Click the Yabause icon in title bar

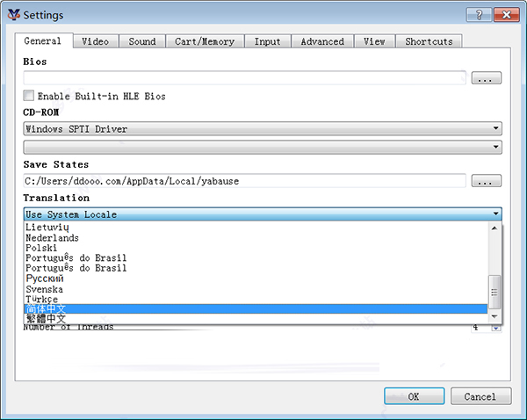[x=11, y=15]
